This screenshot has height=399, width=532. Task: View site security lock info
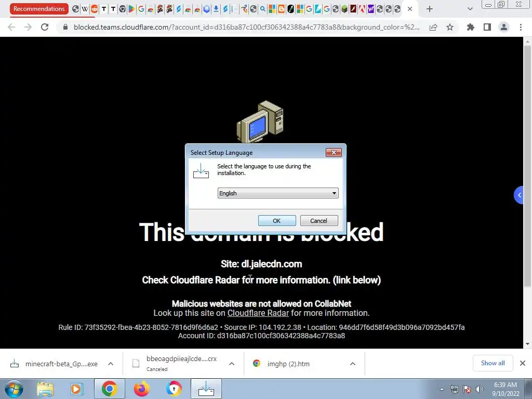pyautogui.click(x=65, y=27)
